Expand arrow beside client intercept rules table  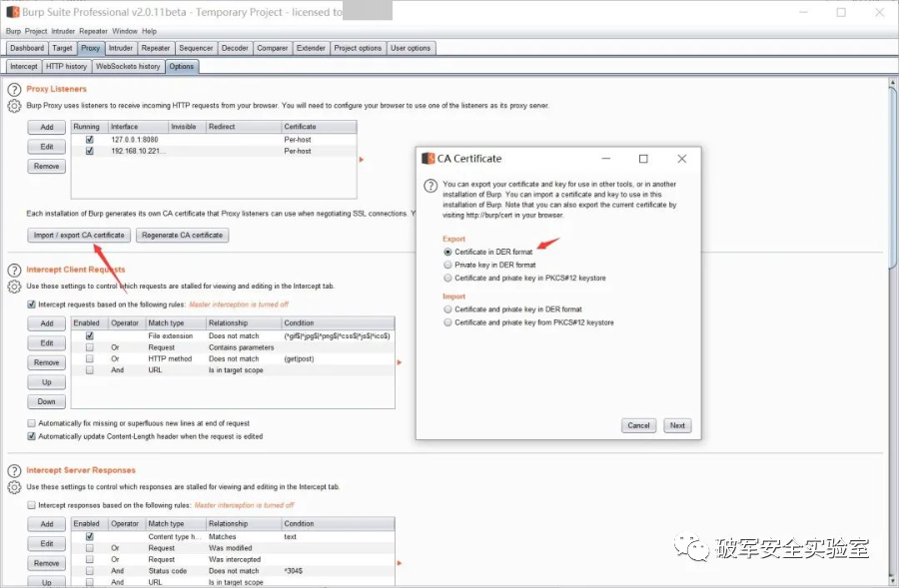[399, 362]
